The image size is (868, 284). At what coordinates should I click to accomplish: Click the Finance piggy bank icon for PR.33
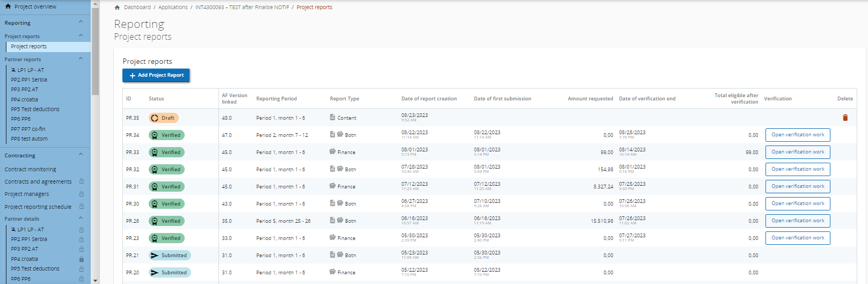pyautogui.click(x=333, y=152)
